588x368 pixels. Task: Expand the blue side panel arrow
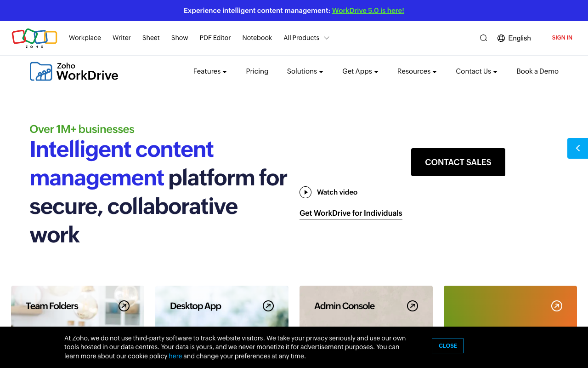(x=578, y=148)
